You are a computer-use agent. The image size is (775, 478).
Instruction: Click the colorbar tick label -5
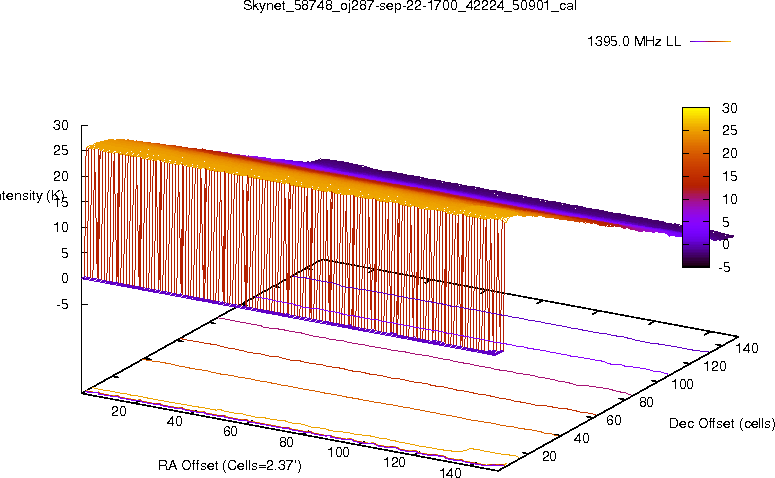724,267
